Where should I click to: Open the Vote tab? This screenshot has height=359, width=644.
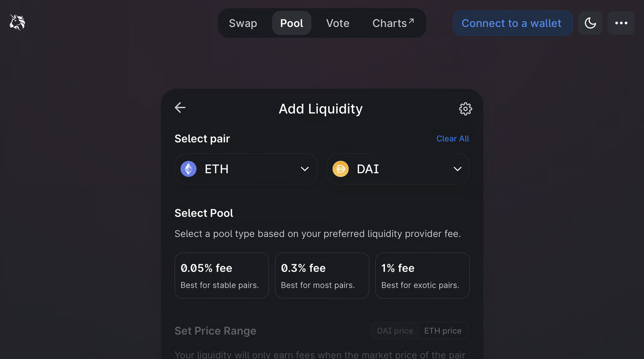[338, 23]
